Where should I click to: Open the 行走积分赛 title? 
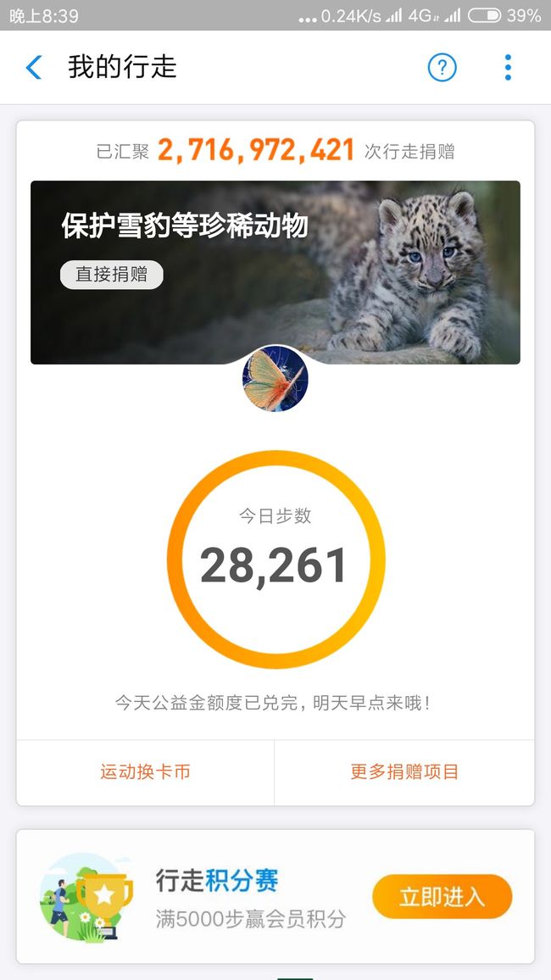[x=217, y=881]
